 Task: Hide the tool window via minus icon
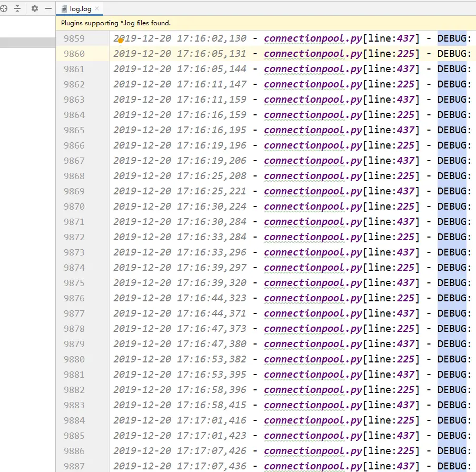[x=48, y=8]
